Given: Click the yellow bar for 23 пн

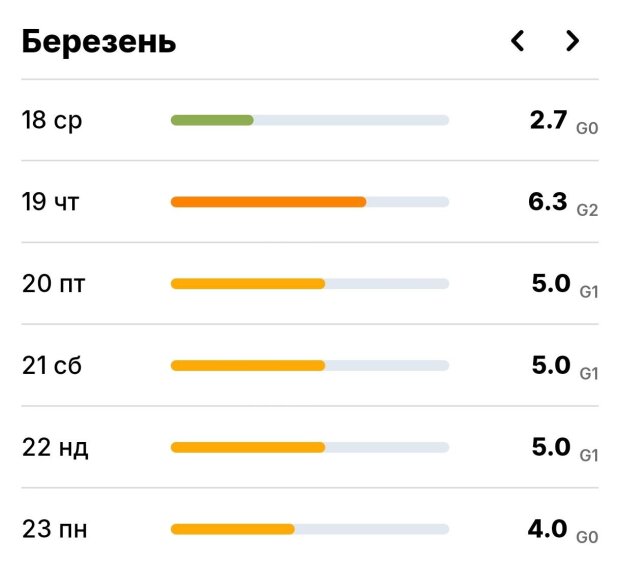Looking at the screenshot, I should click(233, 529).
